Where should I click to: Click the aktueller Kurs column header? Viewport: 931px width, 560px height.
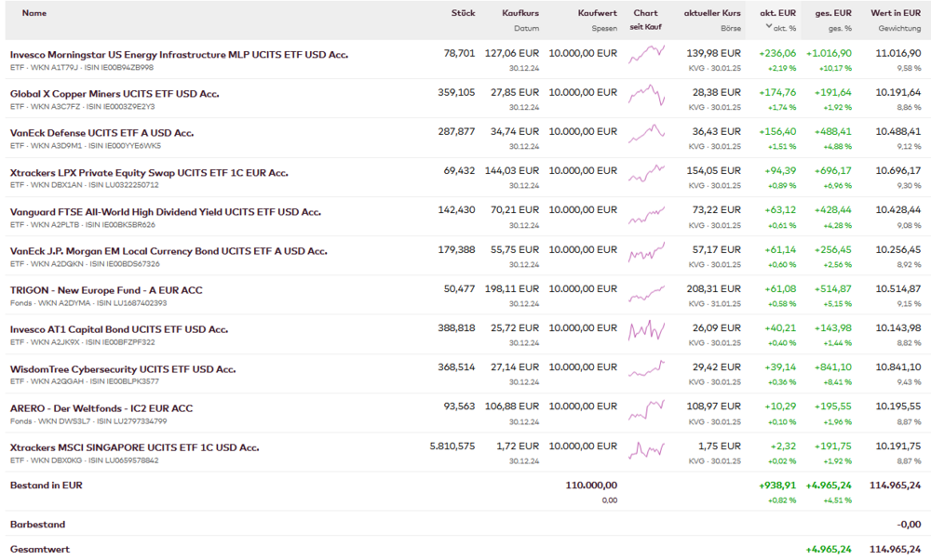click(712, 13)
